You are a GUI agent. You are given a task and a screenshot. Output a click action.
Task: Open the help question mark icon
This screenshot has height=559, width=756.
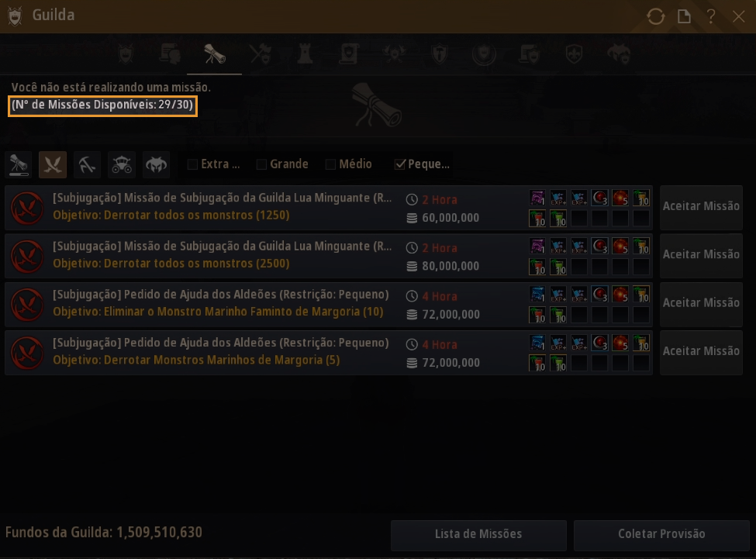click(x=711, y=16)
